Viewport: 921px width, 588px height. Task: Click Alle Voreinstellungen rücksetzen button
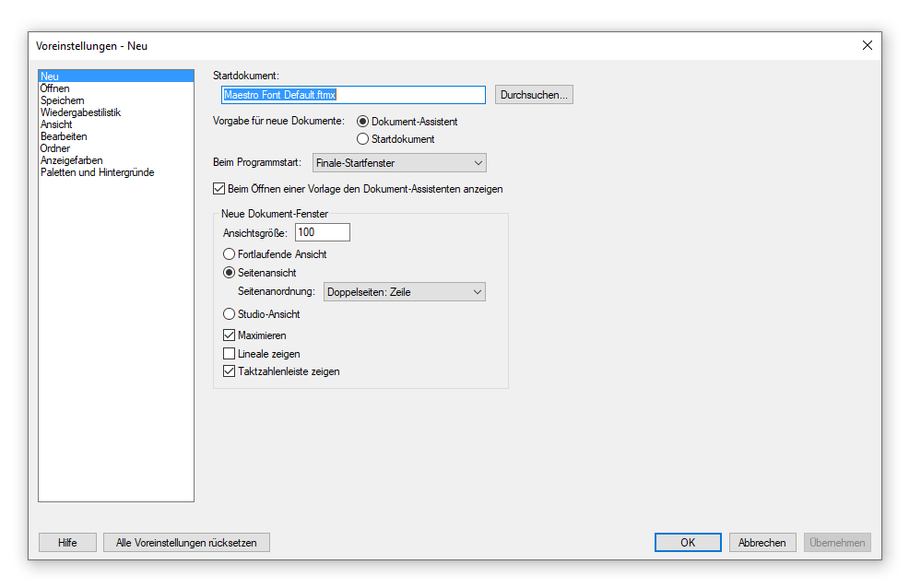[186, 543]
